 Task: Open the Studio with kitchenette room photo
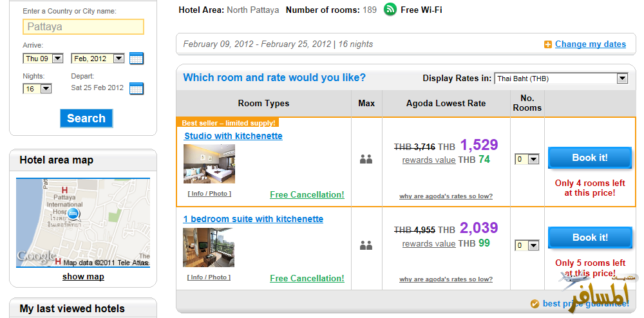pyautogui.click(x=209, y=164)
